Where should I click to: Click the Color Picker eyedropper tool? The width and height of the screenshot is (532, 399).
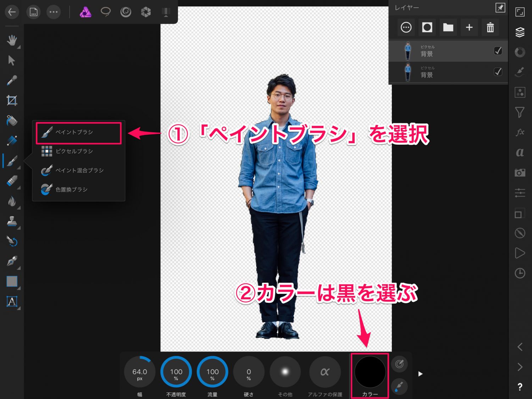click(12, 81)
